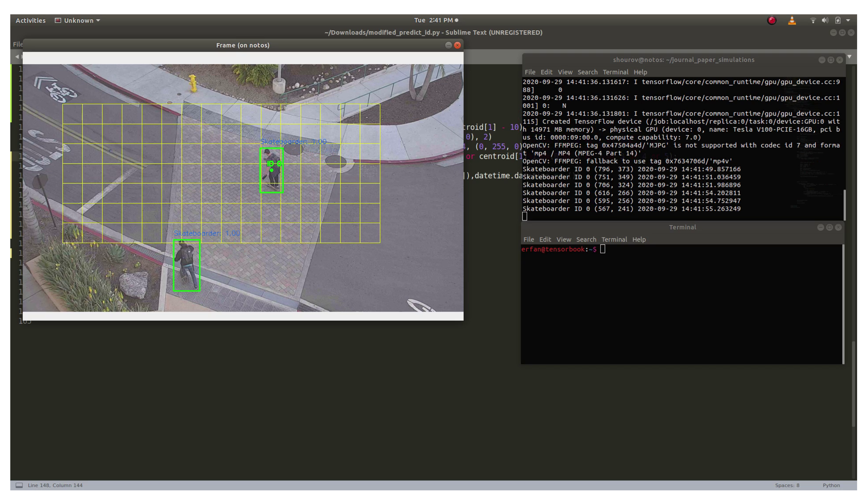
Task: Change indentation via Spaces: 8
Action: (x=787, y=485)
